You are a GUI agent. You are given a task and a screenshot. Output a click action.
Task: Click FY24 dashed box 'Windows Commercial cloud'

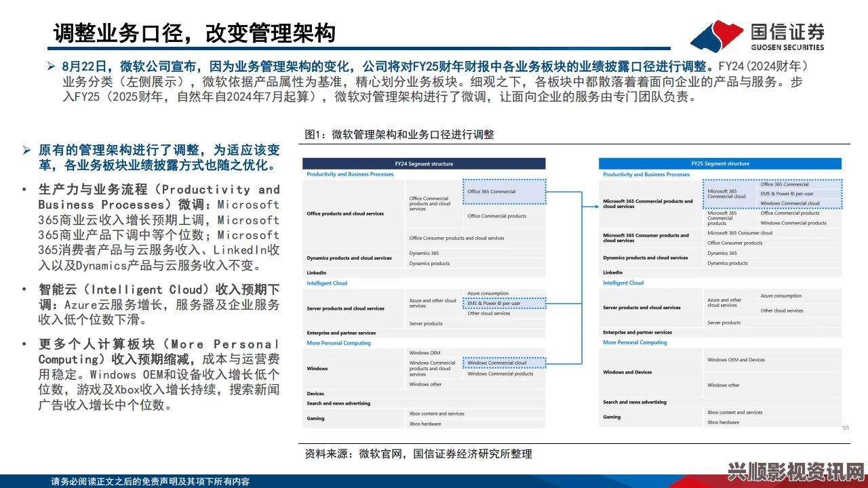(505, 363)
